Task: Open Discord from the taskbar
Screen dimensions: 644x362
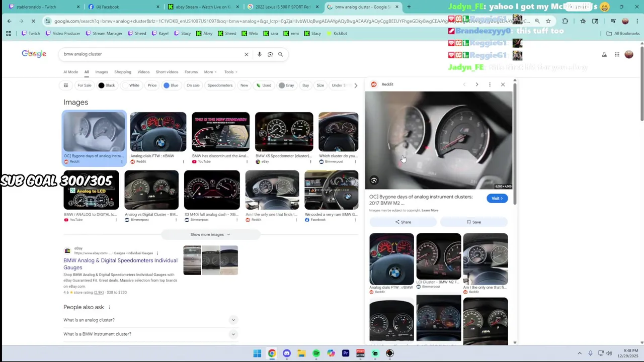Action: click(287, 353)
